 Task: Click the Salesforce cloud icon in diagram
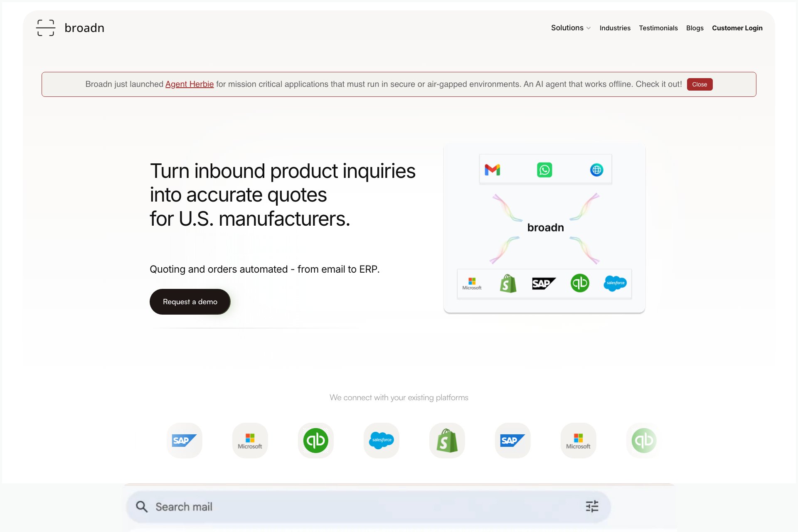pyautogui.click(x=615, y=283)
